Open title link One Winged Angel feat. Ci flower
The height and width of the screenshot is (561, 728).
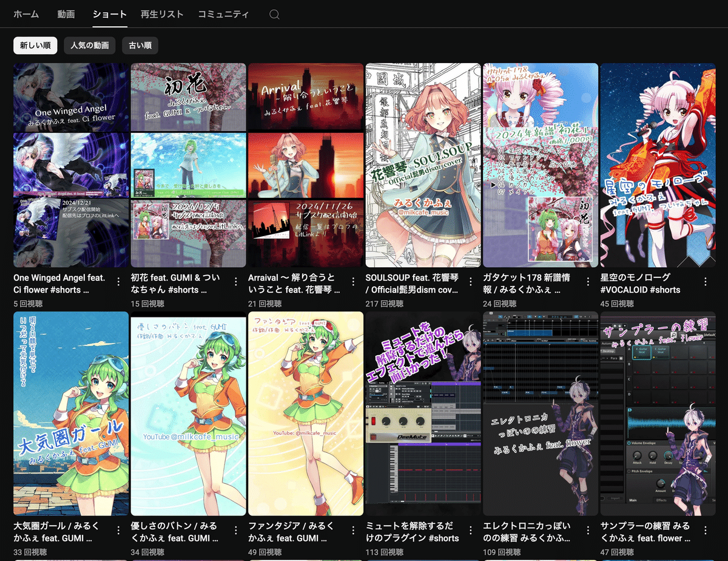click(59, 284)
